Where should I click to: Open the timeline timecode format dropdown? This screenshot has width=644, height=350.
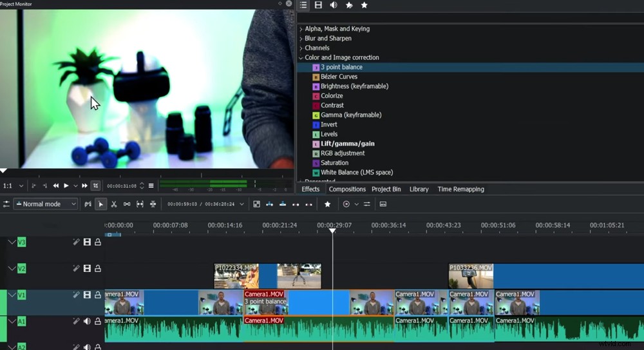coord(242,204)
